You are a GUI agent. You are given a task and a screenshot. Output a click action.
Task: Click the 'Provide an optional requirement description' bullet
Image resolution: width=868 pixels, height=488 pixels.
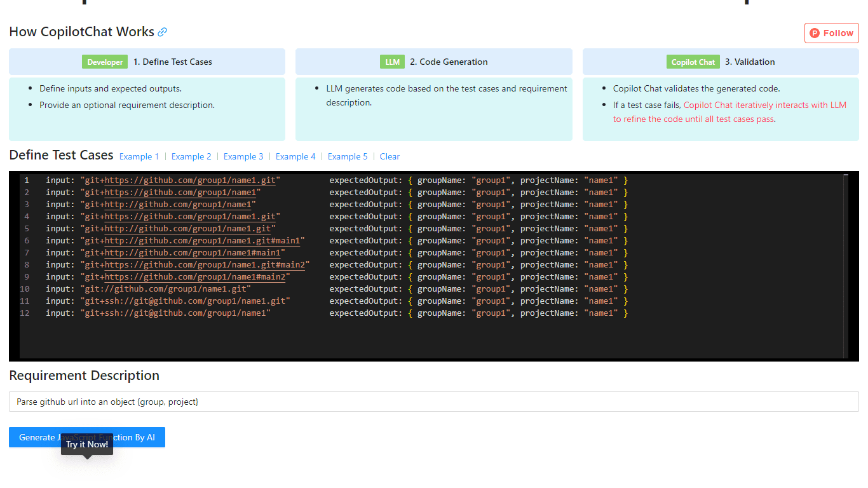127,105
